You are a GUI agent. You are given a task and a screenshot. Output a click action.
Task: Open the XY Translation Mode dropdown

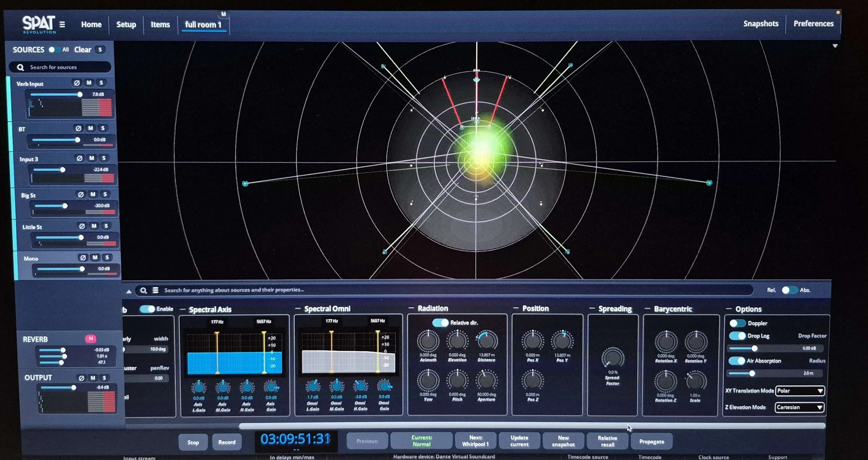800,391
